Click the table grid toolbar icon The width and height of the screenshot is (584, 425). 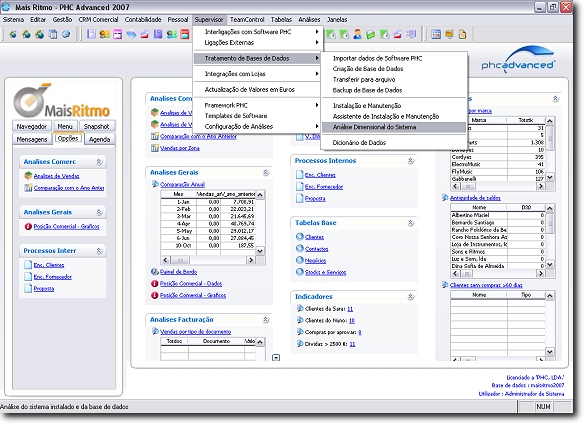point(436,34)
